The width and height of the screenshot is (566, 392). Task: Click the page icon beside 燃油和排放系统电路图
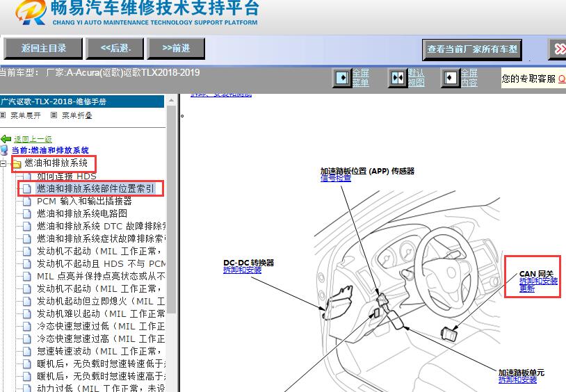pyautogui.click(x=27, y=214)
